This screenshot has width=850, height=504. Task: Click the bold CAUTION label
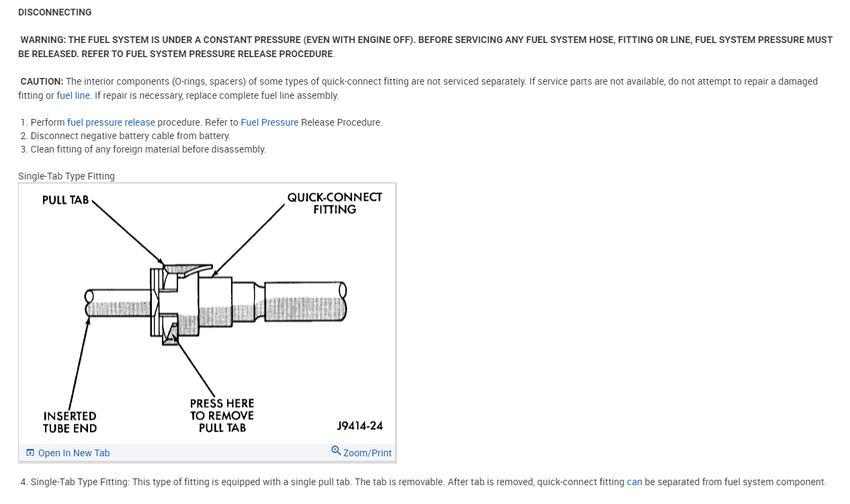coord(42,81)
